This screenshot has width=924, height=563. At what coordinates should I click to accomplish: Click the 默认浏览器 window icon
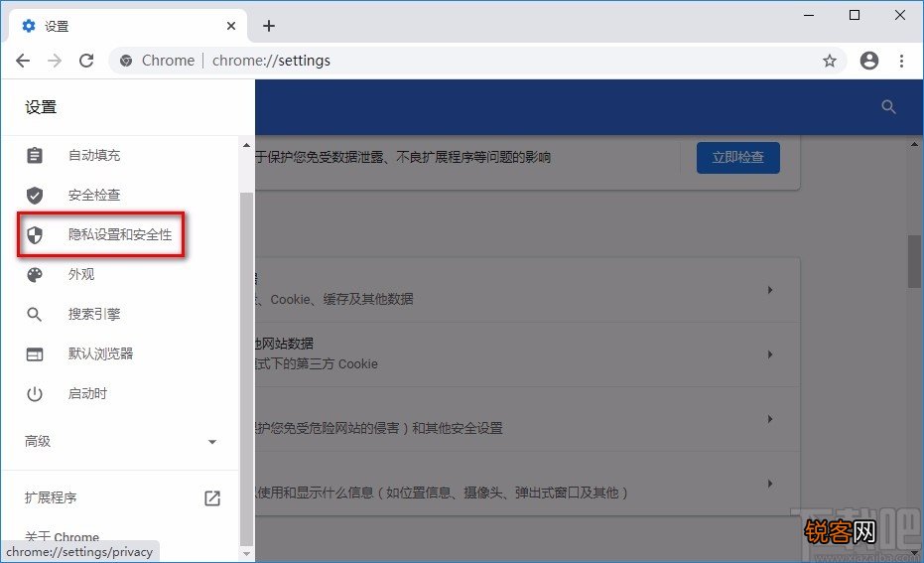pos(35,353)
